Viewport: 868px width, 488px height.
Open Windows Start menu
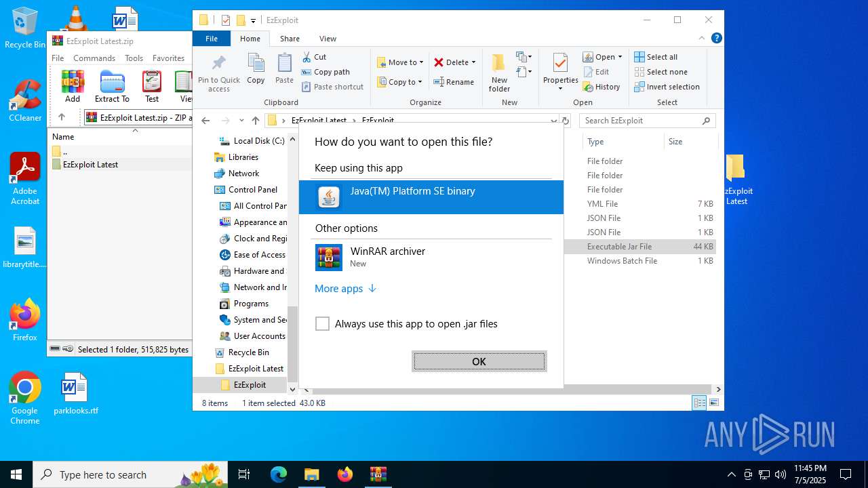click(16, 474)
